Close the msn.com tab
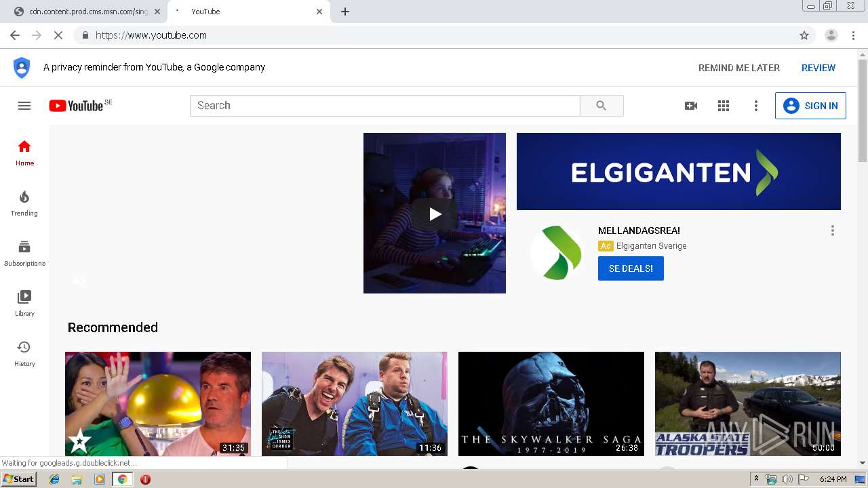This screenshot has width=868, height=488. coord(157,12)
